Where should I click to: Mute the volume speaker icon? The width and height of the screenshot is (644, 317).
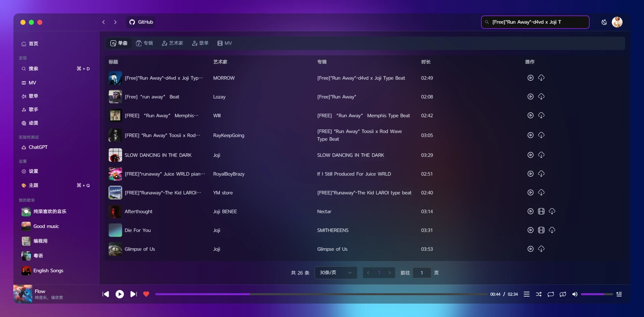click(575, 294)
